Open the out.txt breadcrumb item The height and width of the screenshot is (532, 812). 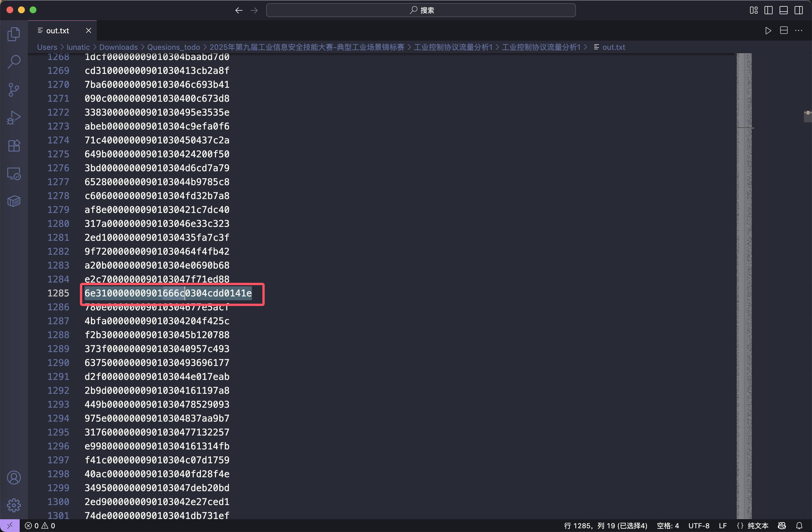[x=609, y=47]
